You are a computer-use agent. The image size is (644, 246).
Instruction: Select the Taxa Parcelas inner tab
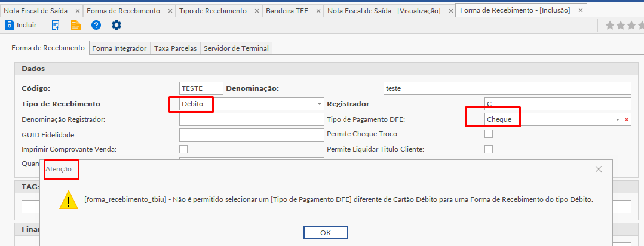[x=176, y=48]
